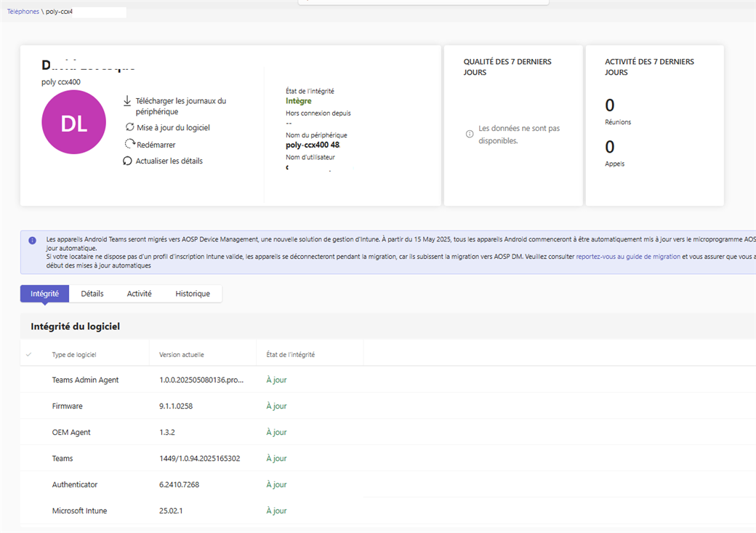Click the DL avatar circle
756x533 pixels.
click(x=73, y=122)
